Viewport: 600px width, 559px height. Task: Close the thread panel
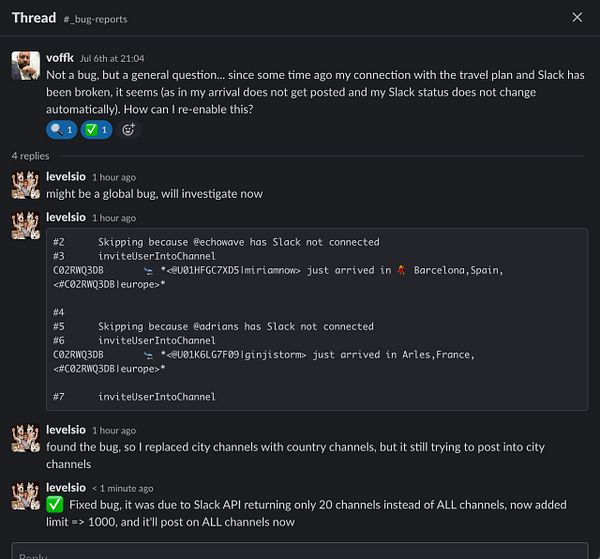coord(577,17)
